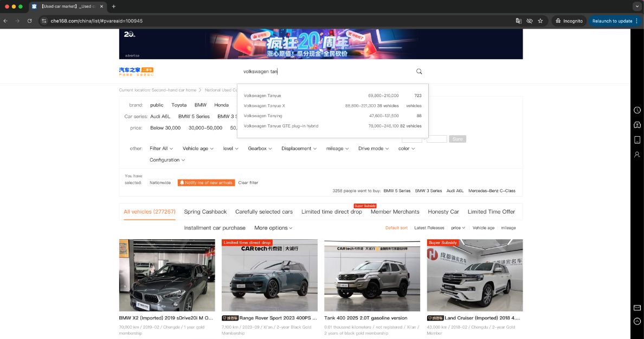Open the Land Cruiser listing photo
Screen dimensions: 644x339
pyautogui.click(x=475, y=276)
